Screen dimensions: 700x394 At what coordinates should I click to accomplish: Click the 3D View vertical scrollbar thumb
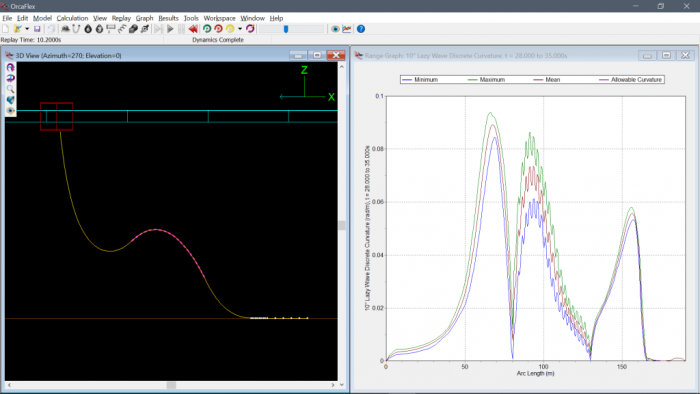[342, 225]
